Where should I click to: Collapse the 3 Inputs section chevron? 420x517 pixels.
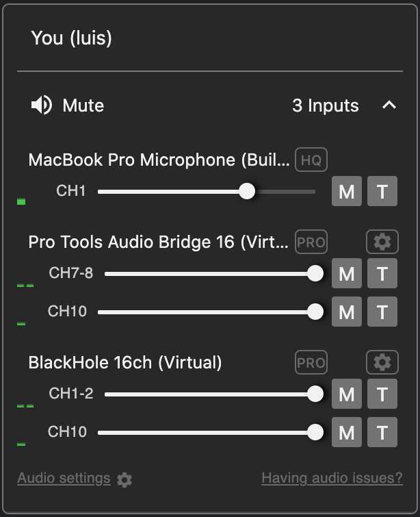(389, 105)
